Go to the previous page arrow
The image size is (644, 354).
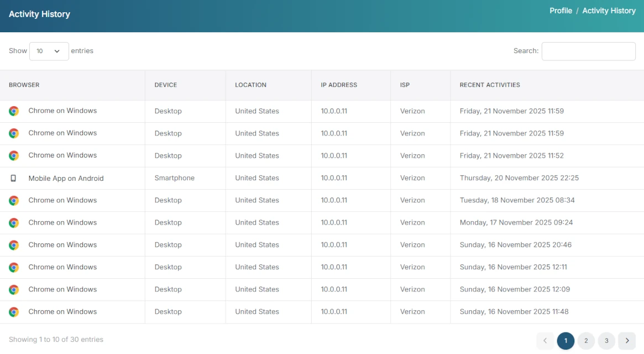(x=545, y=341)
